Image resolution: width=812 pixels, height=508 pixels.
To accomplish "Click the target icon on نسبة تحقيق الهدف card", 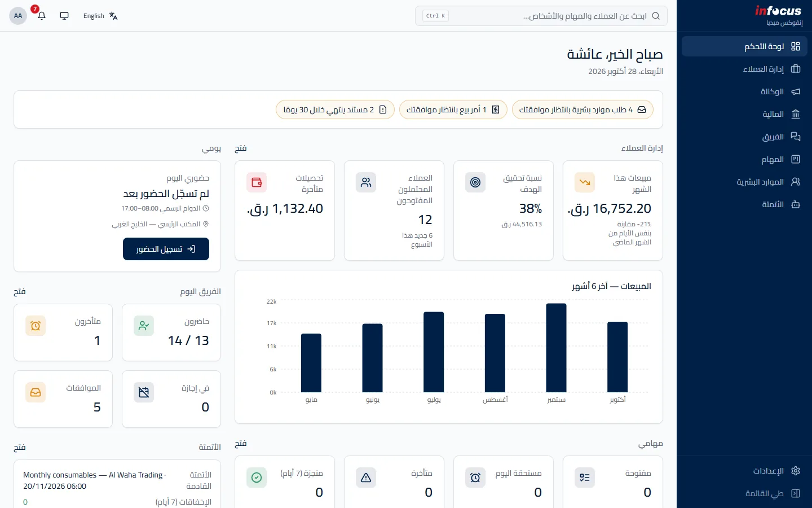I will [475, 182].
